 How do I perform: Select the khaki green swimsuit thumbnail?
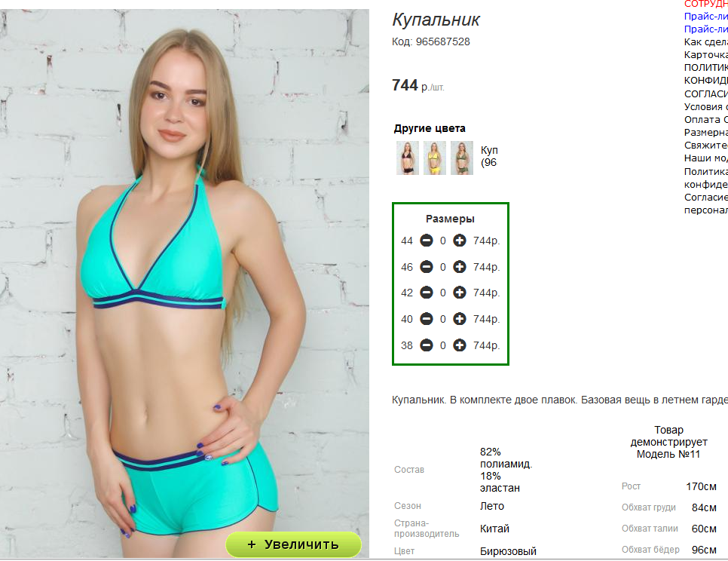point(462,158)
